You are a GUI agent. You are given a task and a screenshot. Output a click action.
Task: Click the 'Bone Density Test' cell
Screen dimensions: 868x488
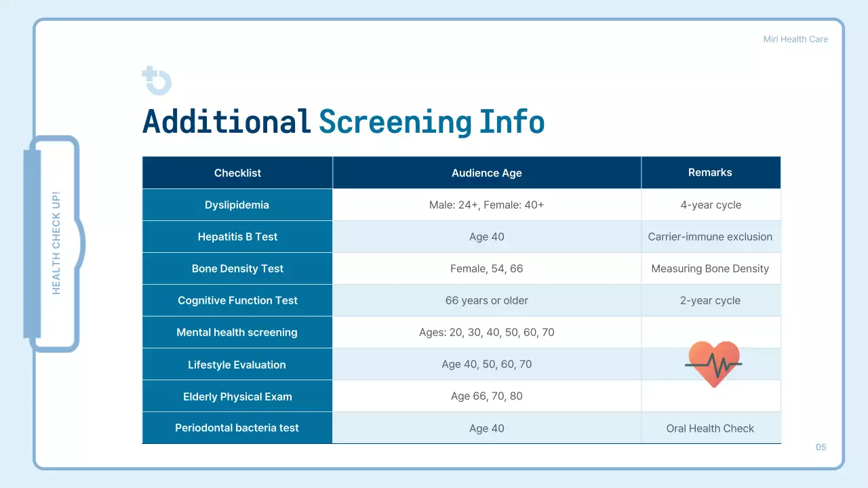[237, 268]
